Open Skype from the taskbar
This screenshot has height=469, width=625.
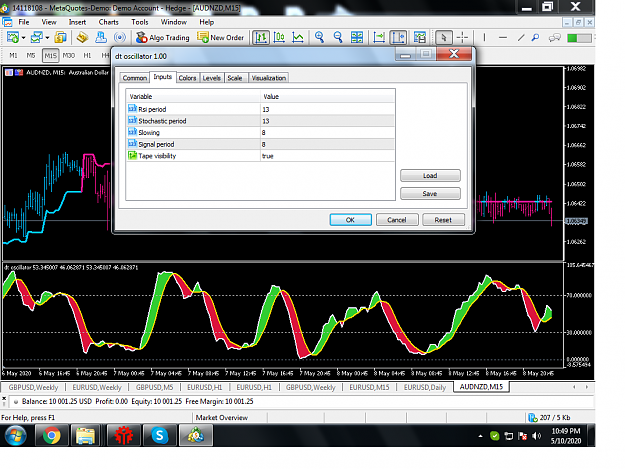coord(159,435)
